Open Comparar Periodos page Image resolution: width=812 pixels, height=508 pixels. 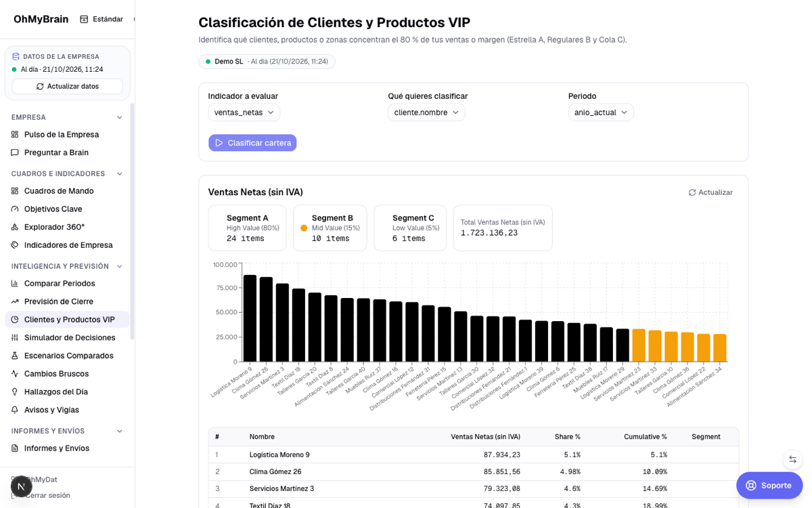coord(67,284)
